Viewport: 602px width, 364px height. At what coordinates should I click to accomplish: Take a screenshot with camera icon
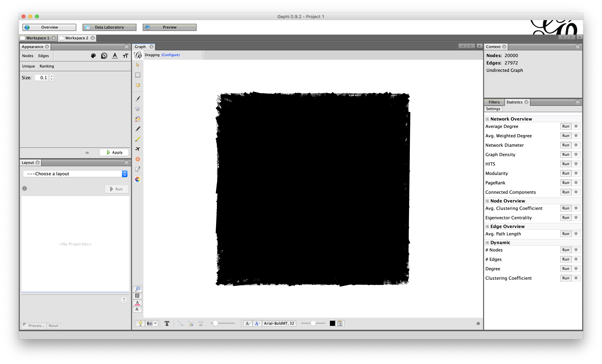coord(150,323)
